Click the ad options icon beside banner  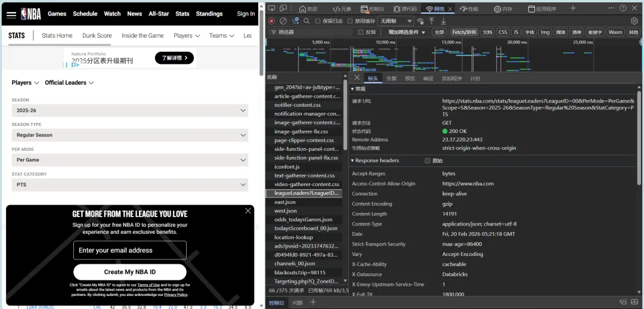pos(67,65)
